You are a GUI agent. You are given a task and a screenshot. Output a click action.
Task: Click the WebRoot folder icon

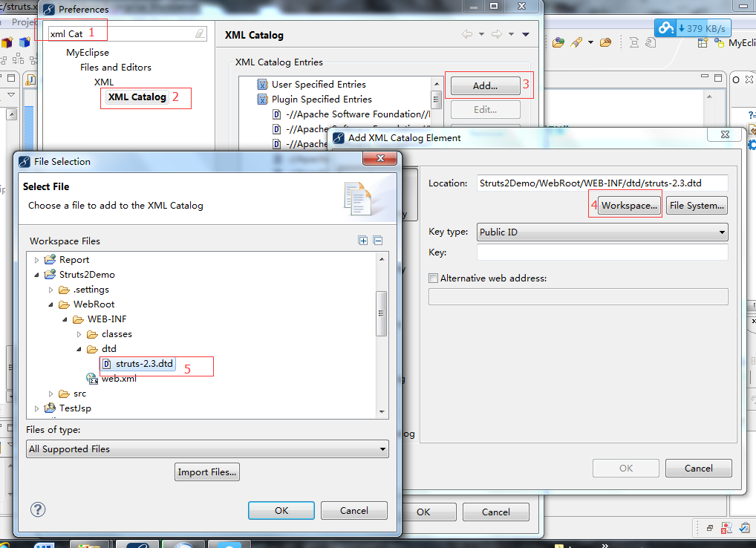click(64, 304)
